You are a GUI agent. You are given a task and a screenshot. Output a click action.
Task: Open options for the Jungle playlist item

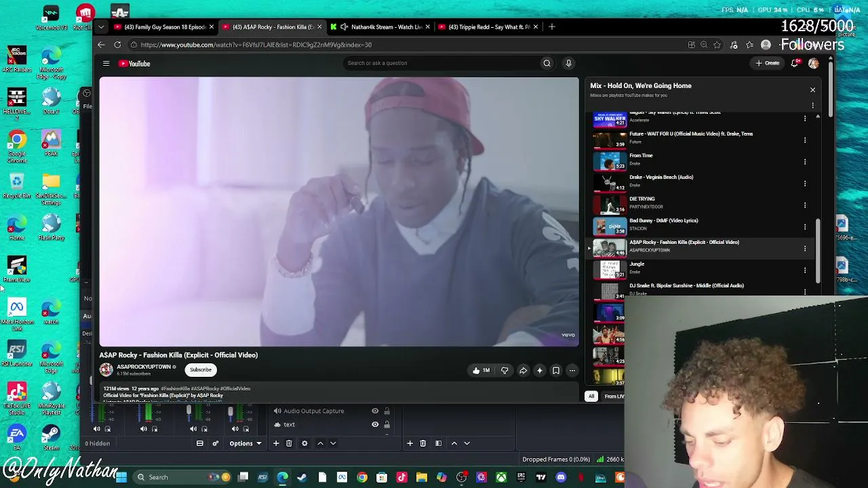coord(805,270)
